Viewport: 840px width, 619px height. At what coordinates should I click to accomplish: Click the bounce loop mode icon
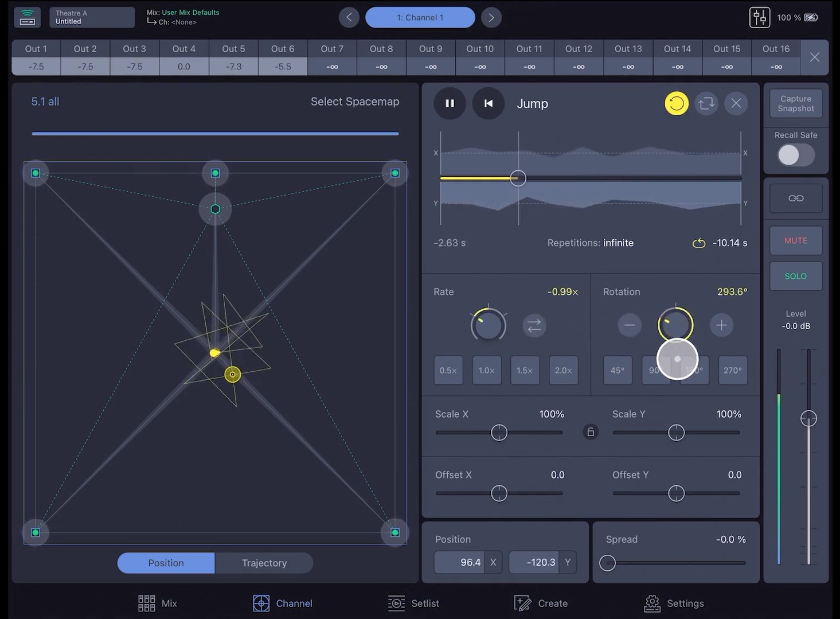click(x=706, y=103)
